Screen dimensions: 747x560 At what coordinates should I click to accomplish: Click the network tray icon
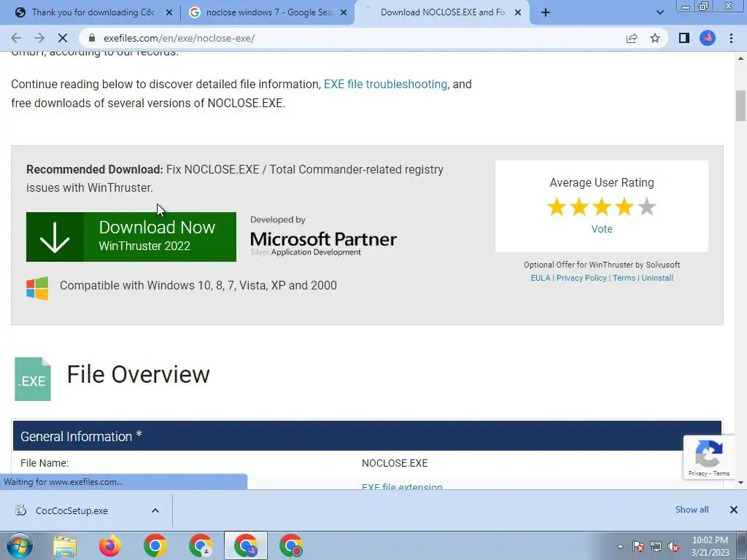[x=656, y=546]
